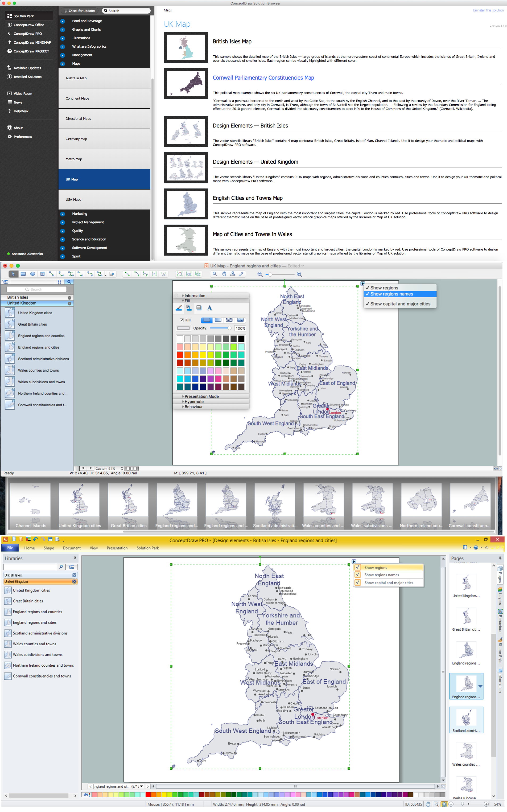Open the page selector dropdown in Windows footer
This screenshot has width=507, height=812.
coord(142,786)
